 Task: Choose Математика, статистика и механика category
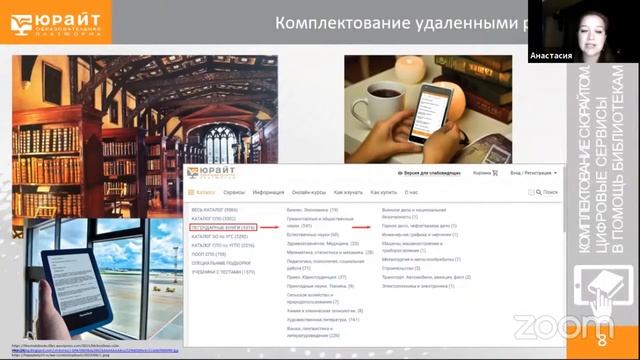330,252
